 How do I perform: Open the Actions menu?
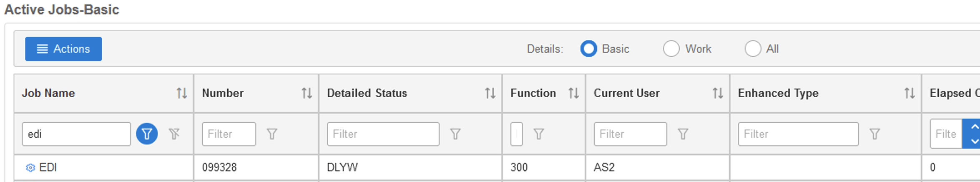pos(63,49)
